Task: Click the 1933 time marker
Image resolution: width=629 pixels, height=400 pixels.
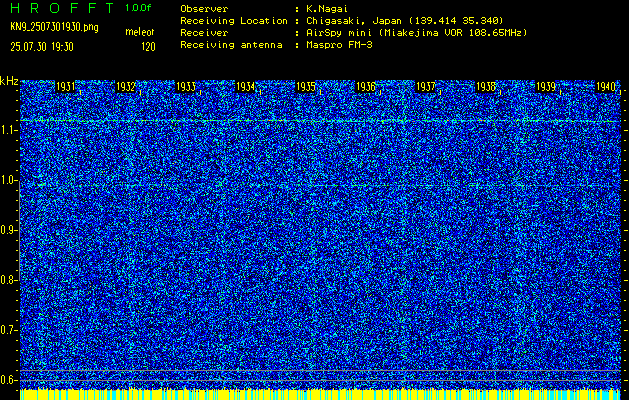Action: pos(186,87)
